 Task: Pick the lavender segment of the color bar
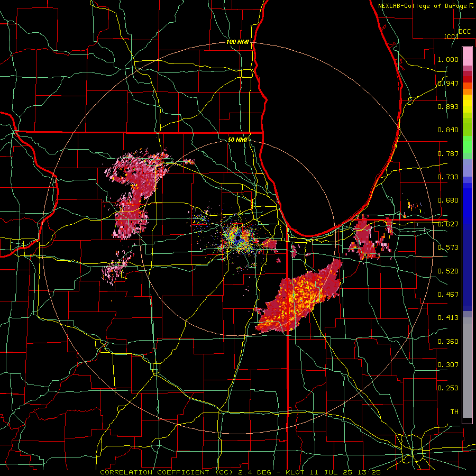(467, 168)
